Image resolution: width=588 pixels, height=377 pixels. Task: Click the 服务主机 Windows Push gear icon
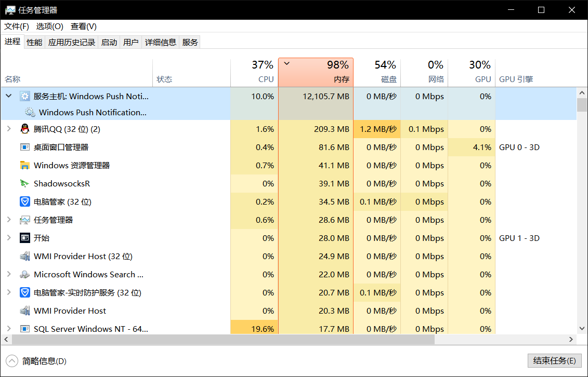coord(25,96)
